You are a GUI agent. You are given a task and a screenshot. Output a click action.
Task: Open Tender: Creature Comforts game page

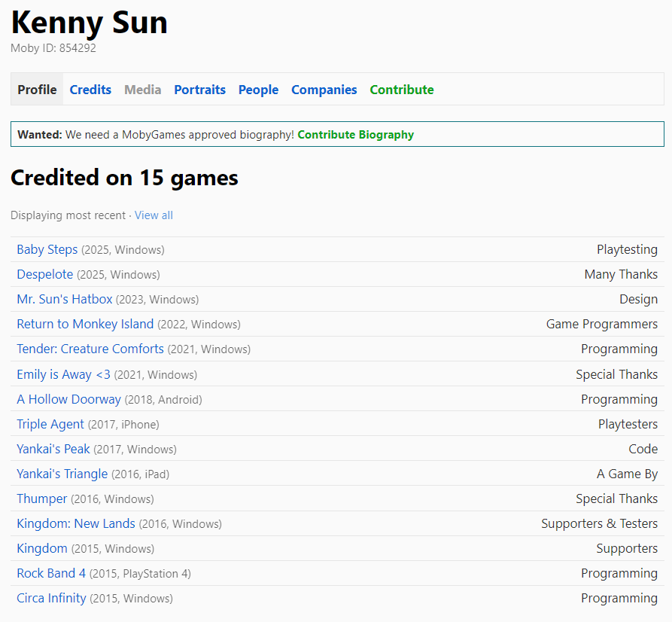90,349
